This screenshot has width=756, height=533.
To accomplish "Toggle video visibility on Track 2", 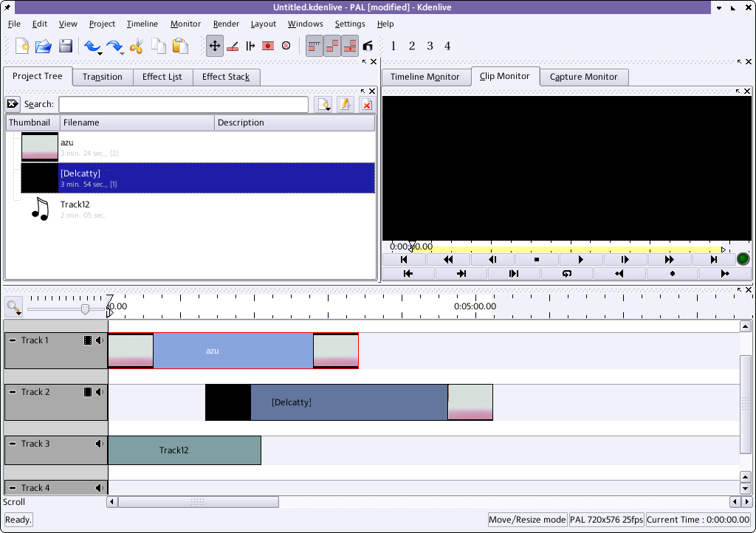I will tap(88, 392).
